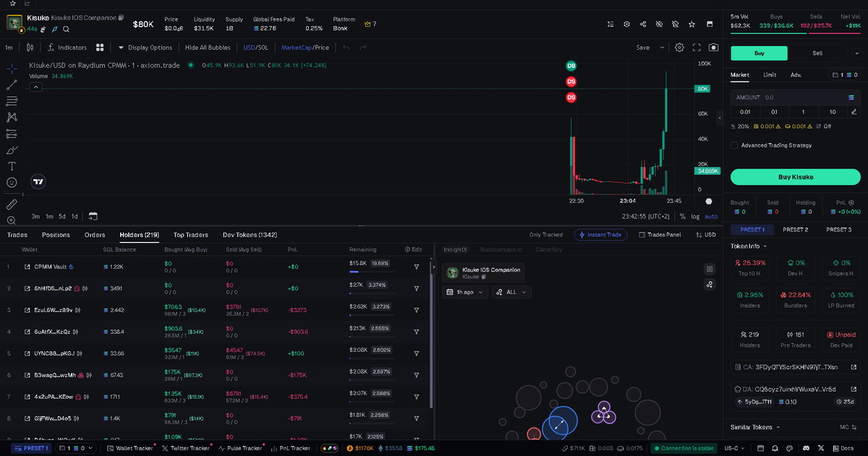This screenshot has width=868, height=456.
Task: Toggle Only Tracked wallets filter
Action: point(546,235)
